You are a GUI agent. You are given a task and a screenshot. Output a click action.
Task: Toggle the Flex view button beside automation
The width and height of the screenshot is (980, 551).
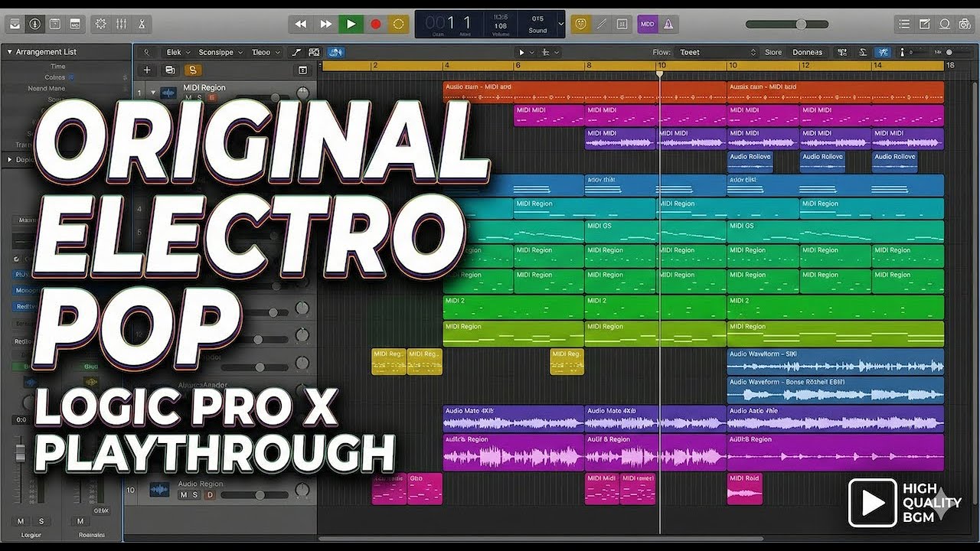(314, 52)
